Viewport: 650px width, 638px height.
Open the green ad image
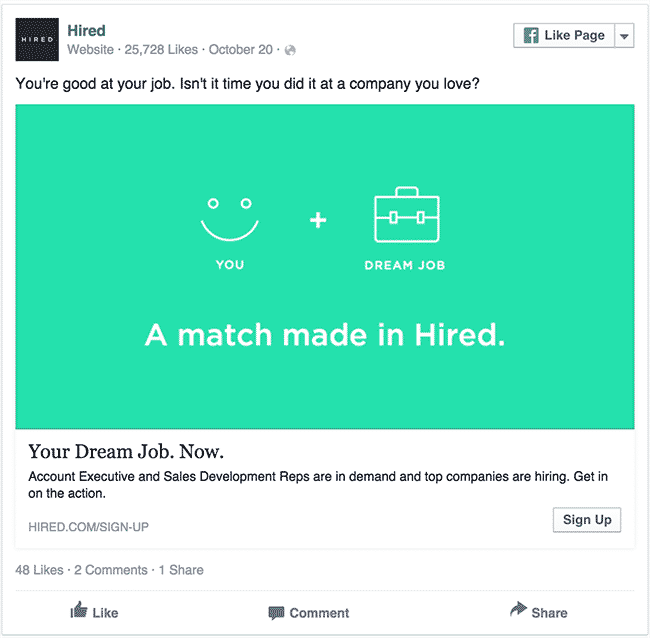coord(325,267)
